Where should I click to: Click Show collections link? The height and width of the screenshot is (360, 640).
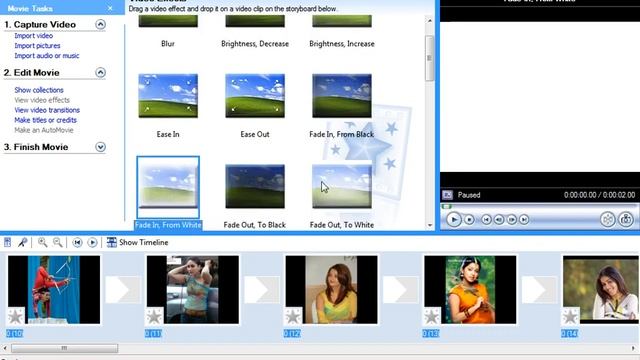[x=39, y=90]
